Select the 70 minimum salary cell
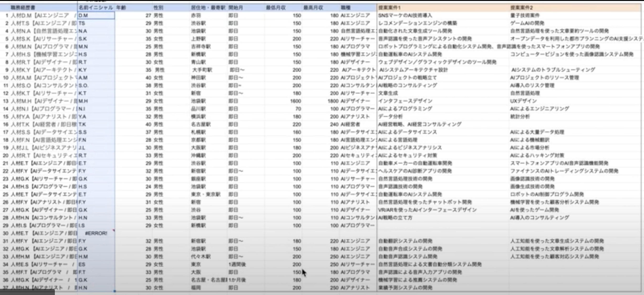The width and height of the screenshot is (644, 295). click(298, 109)
